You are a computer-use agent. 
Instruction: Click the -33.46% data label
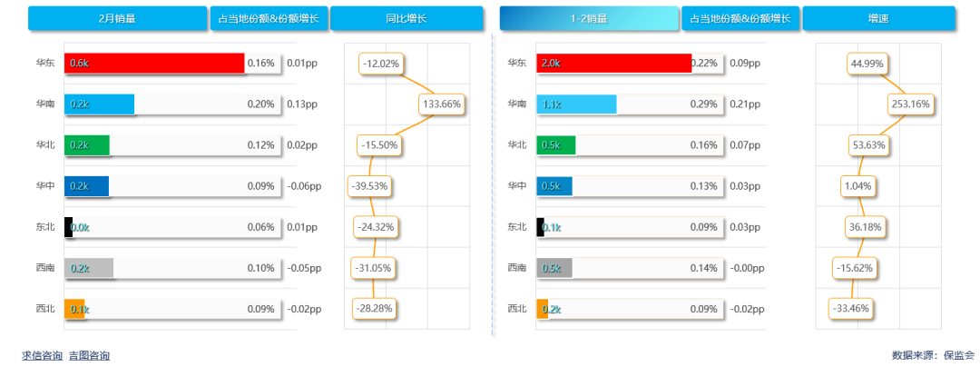coord(850,309)
